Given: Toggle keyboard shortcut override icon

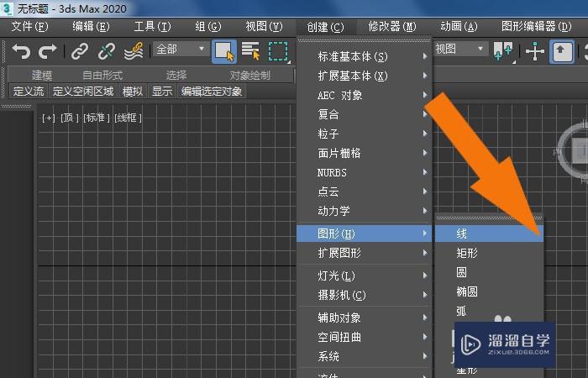Looking at the screenshot, I should click(561, 51).
